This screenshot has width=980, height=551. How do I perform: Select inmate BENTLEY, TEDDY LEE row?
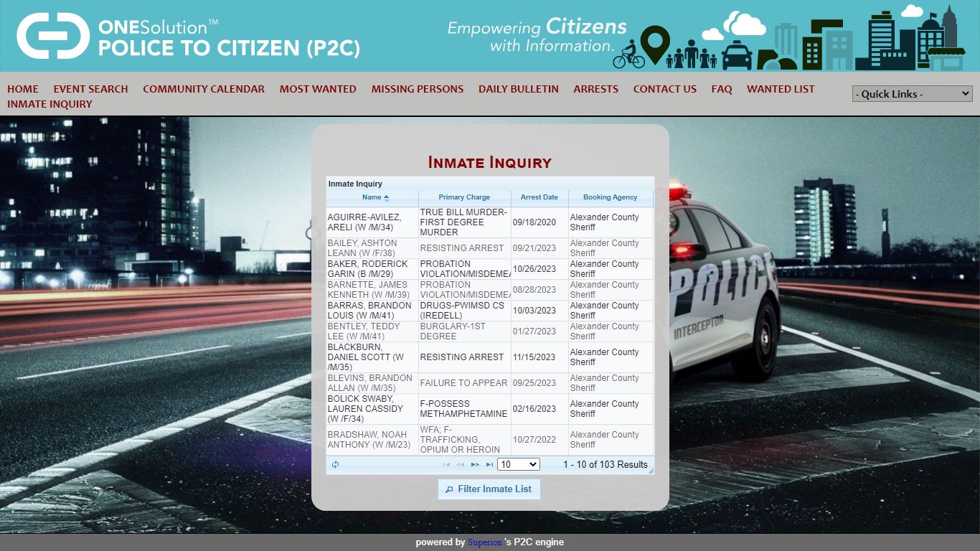click(x=490, y=331)
